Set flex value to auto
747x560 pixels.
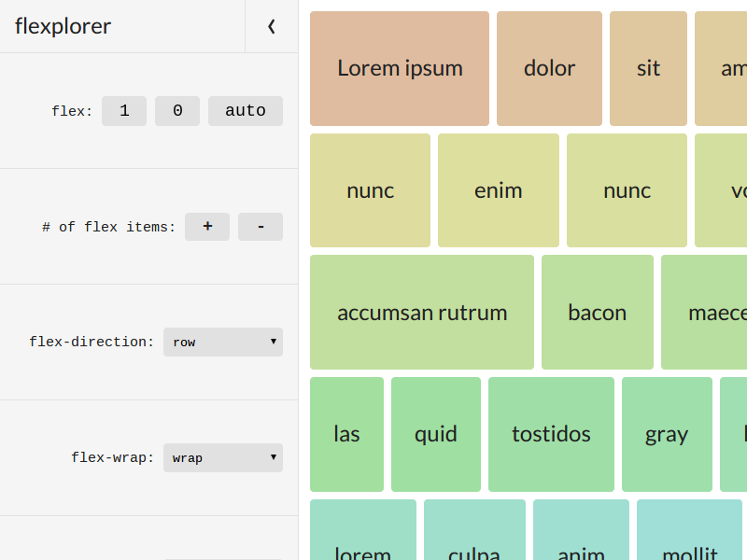[245, 110]
